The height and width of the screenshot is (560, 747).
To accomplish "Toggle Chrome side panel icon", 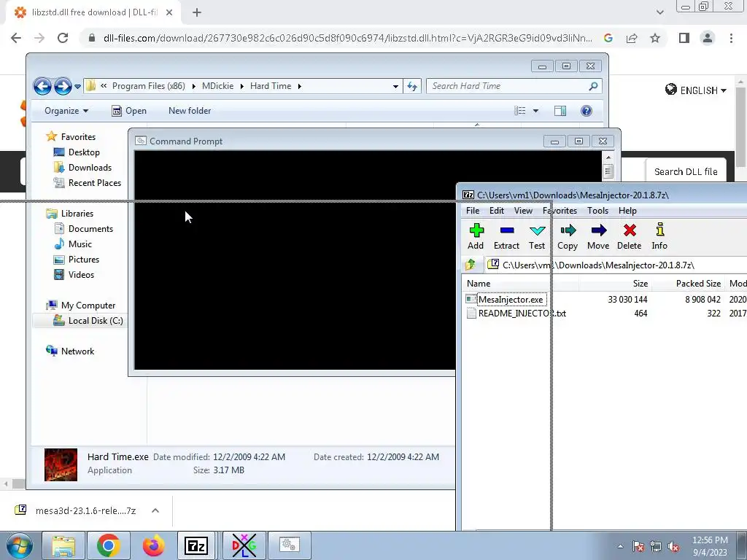I will (684, 38).
